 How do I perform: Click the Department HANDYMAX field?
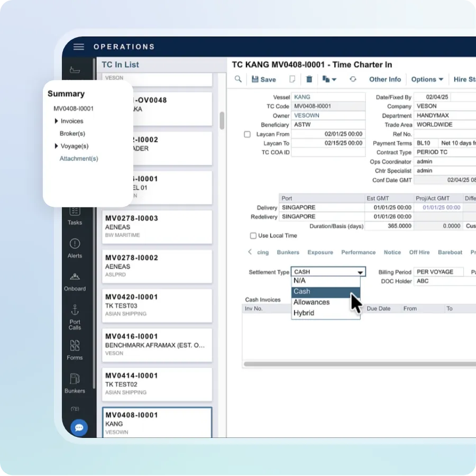tap(445, 115)
